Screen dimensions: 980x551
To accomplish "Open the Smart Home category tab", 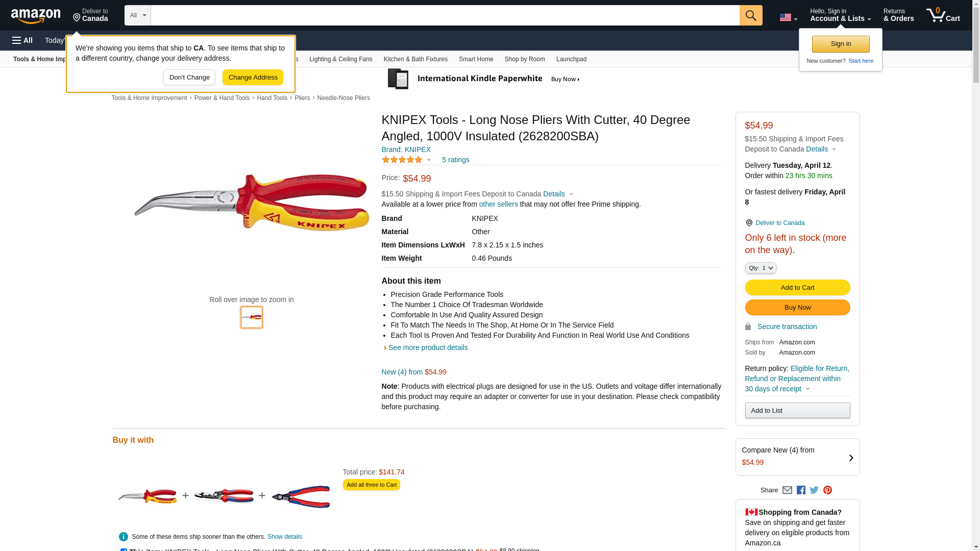I will pos(476,59).
